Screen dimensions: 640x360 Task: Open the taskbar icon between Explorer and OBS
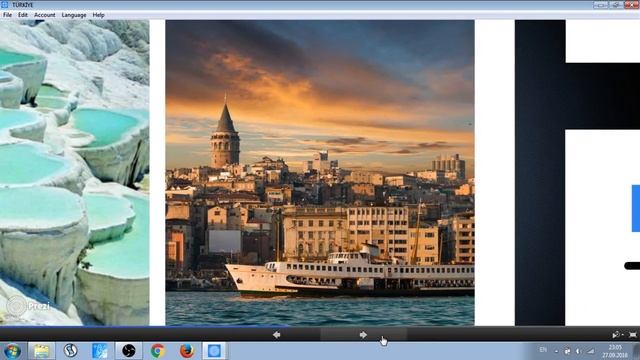pyautogui.click(x=70, y=351)
